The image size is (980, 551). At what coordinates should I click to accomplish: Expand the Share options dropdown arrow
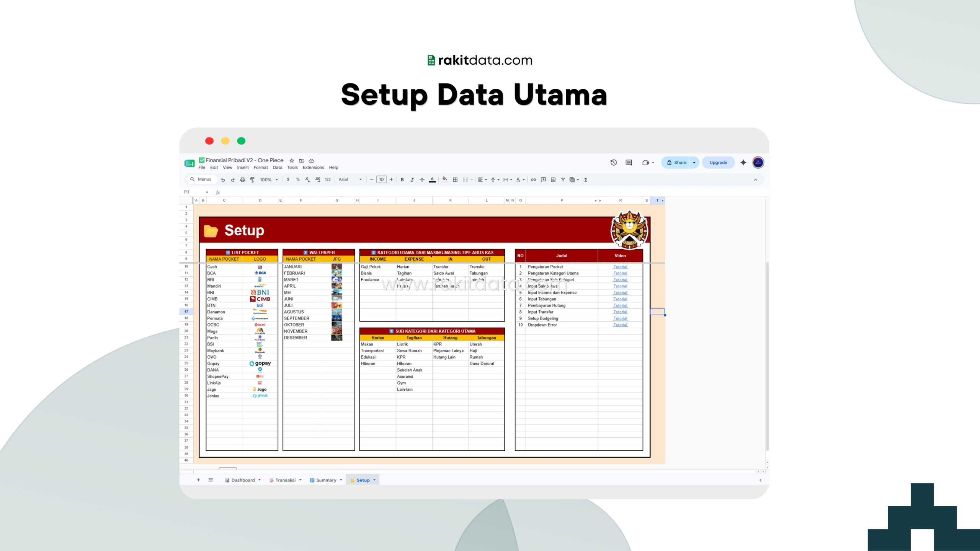[x=694, y=163]
